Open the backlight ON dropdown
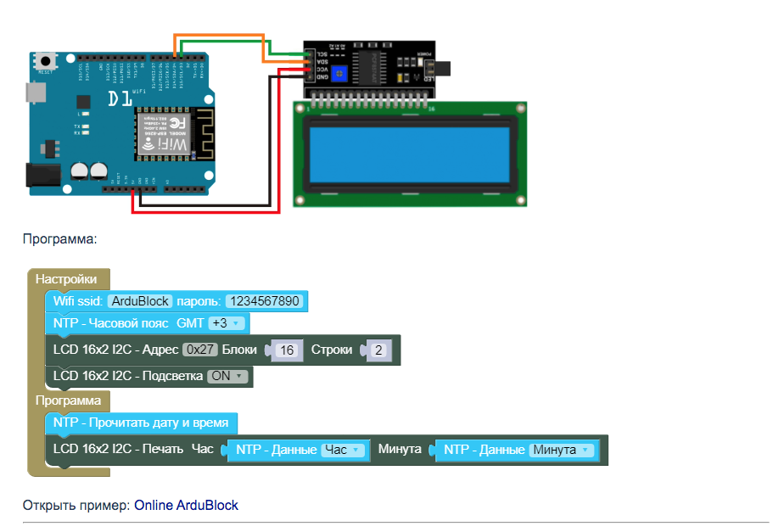Image resolution: width=784 pixels, height=532 pixels. (x=227, y=377)
